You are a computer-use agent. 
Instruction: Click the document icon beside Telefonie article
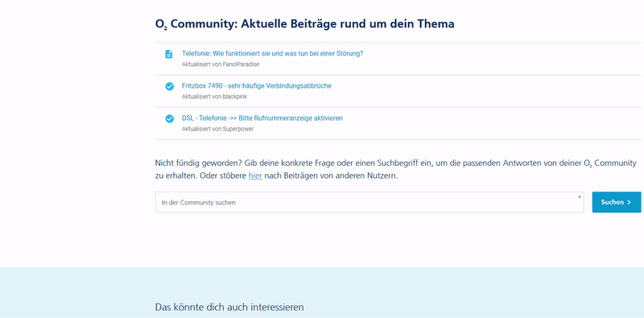click(169, 54)
